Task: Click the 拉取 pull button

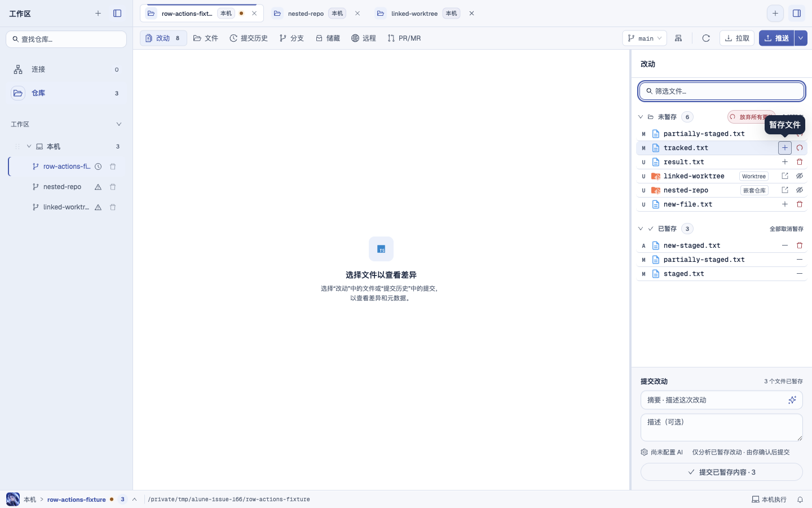Action: click(737, 38)
